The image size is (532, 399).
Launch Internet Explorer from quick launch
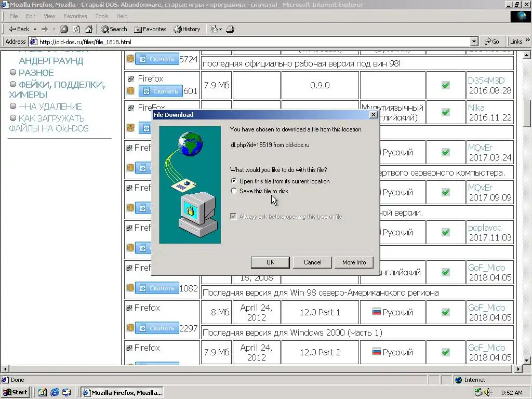[55, 393]
